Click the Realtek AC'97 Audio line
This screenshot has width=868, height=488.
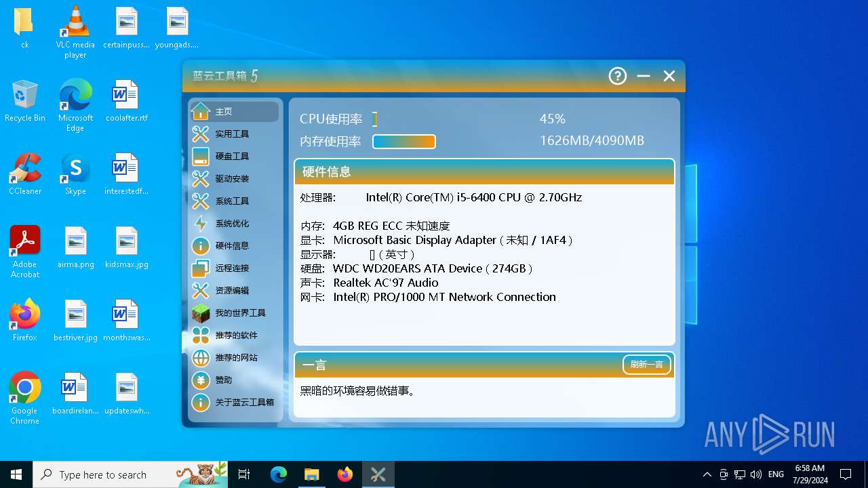[369, 283]
